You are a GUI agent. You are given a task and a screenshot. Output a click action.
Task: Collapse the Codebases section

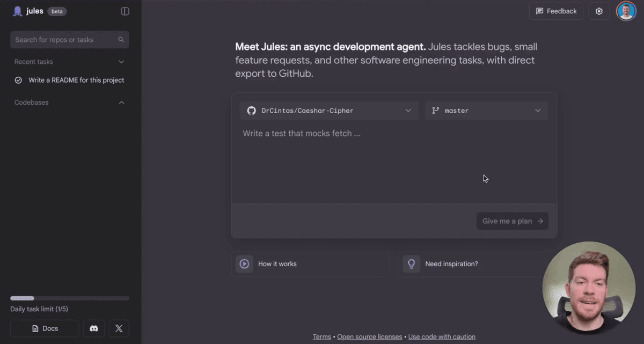[x=121, y=102]
